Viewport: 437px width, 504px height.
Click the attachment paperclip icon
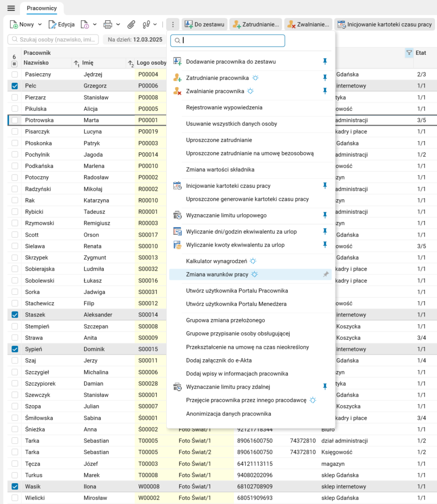pos(131,25)
